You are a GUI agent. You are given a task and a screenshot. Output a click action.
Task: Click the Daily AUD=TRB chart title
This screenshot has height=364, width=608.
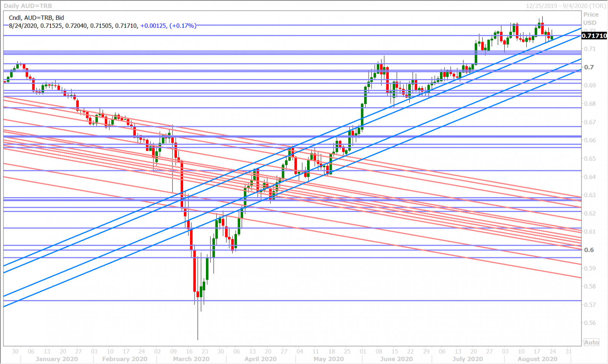coord(28,6)
